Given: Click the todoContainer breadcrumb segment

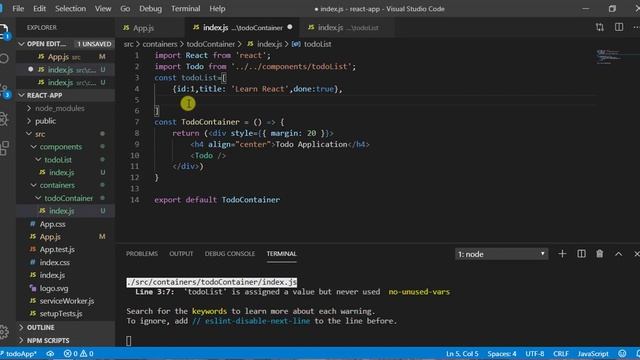Looking at the screenshot, I should [x=211, y=44].
